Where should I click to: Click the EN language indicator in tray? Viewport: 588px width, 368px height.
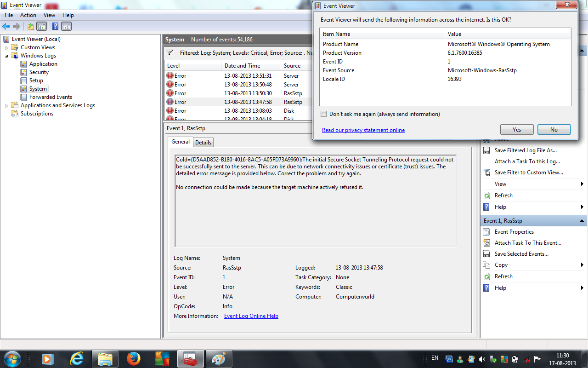click(435, 358)
